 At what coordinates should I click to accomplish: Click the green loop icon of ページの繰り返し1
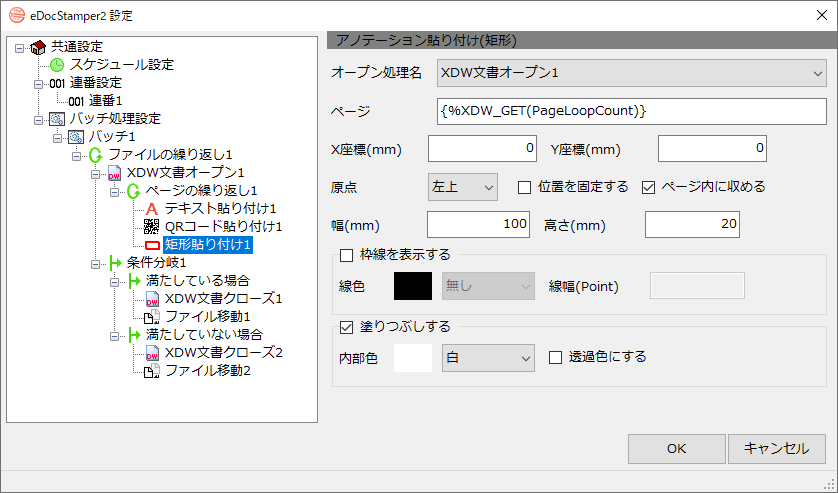[x=133, y=191]
